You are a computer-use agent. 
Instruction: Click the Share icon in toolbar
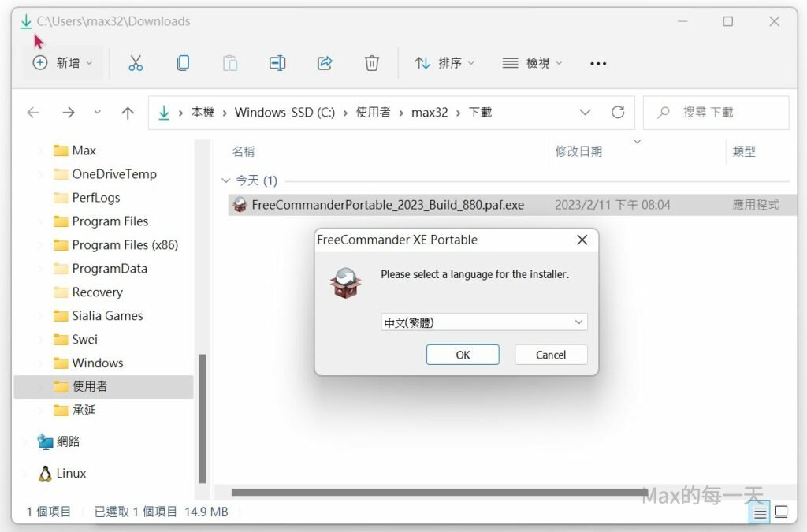(x=325, y=63)
